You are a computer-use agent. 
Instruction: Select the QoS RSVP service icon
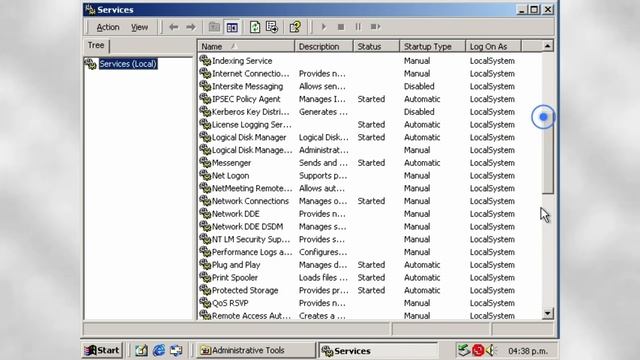click(205, 303)
